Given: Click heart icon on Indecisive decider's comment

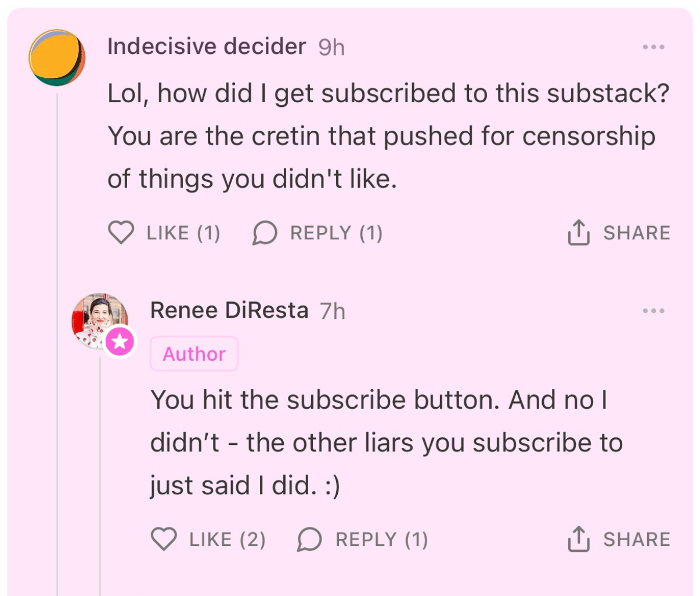Looking at the screenshot, I should (x=121, y=233).
